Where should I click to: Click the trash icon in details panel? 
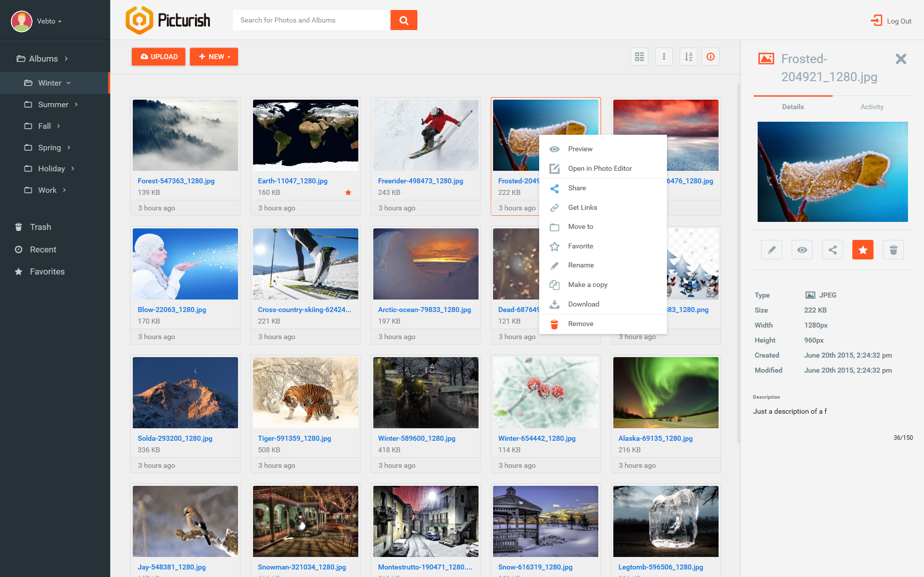(x=893, y=250)
